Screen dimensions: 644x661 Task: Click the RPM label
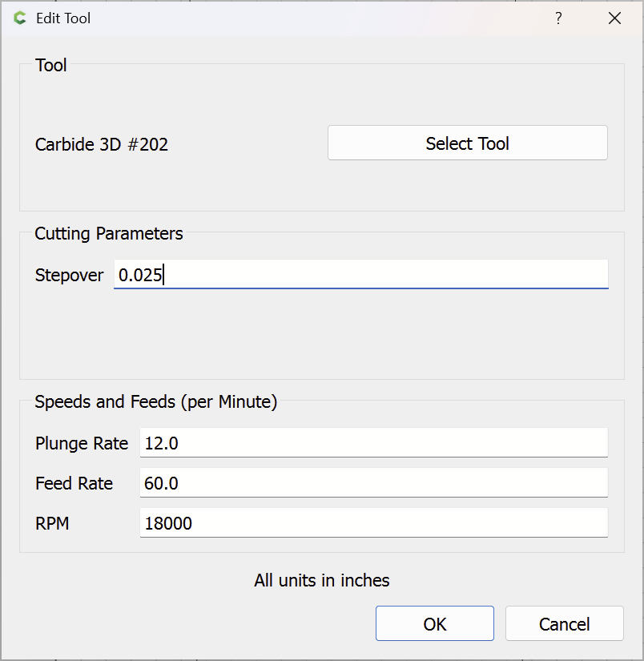pos(52,523)
